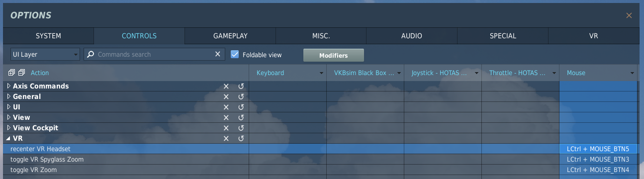Screen dimensions: 644x179
Task: Switch to the SPECIAL tab
Action: (503, 36)
